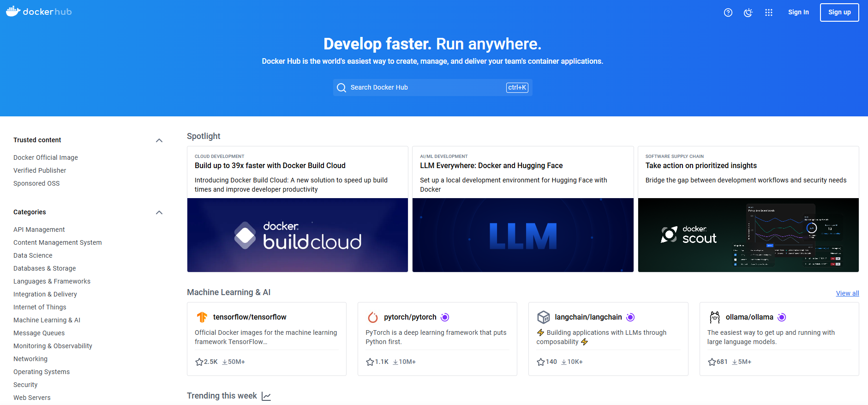Click the Sign In link

coord(798,12)
